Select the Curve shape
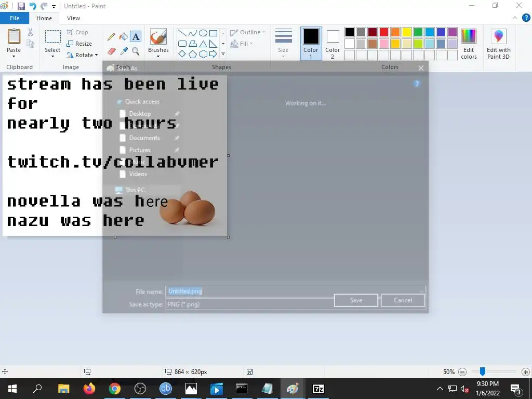Image resolution: width=532 pixels, height=399 pixels. (x=192, y=33)
